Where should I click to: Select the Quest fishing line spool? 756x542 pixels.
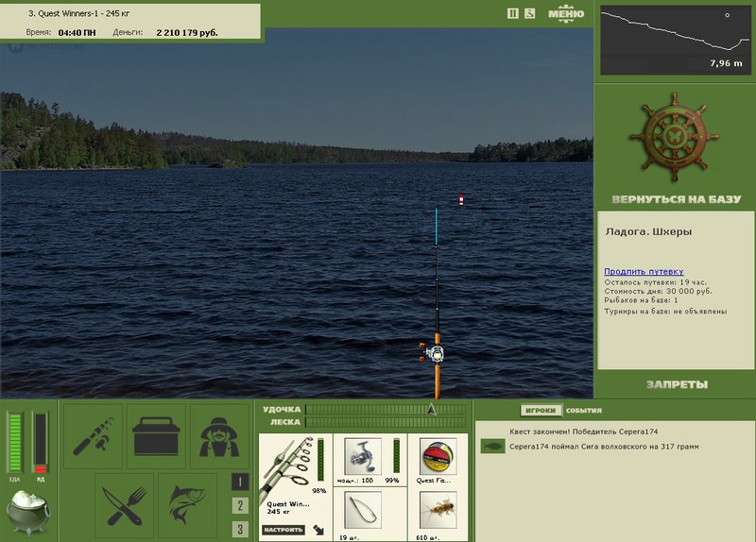[x=438, y=456]
